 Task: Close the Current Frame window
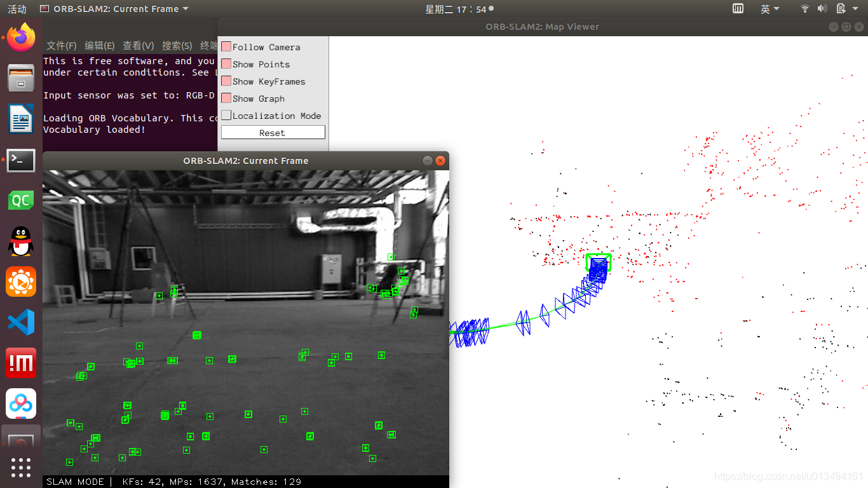(440, 161)
